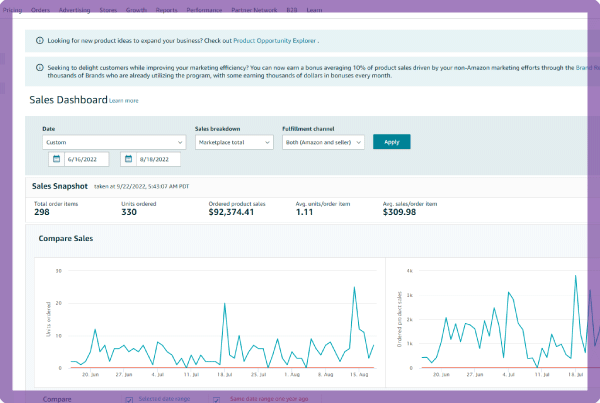Click the info icon beside marketing efficiency notice
Screen dimensions: 600x403
click(39, 69)
